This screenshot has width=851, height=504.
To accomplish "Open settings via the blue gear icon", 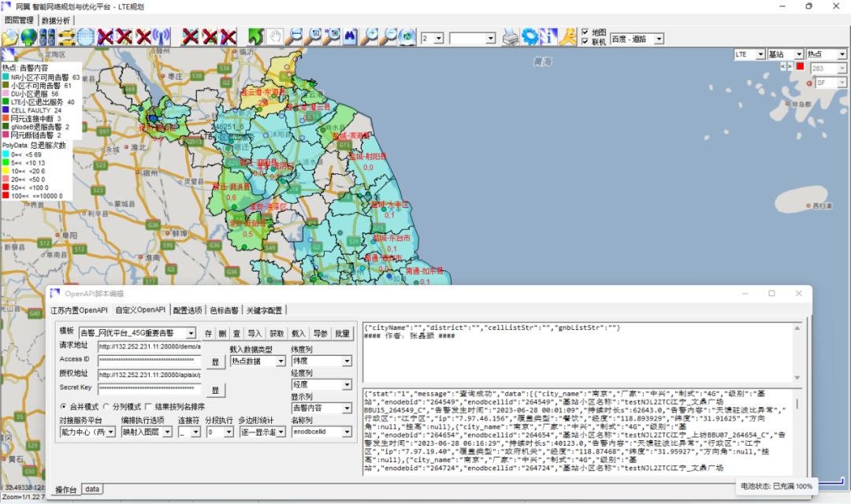I will [530, 37].
